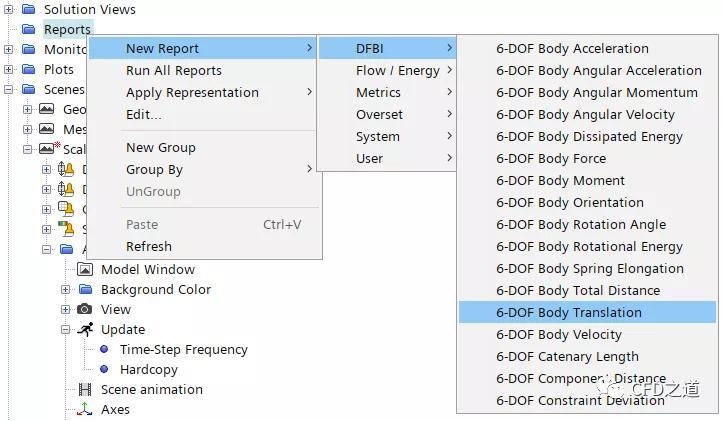Click the Reports folder icon
Image resolution: width=723 pixels, height=421 pixels.
(29, 29)
